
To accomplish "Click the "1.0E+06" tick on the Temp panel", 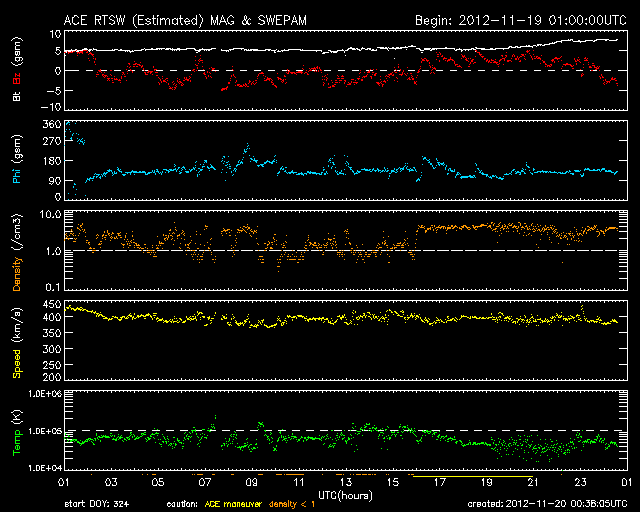I will [x=45, y=394].
